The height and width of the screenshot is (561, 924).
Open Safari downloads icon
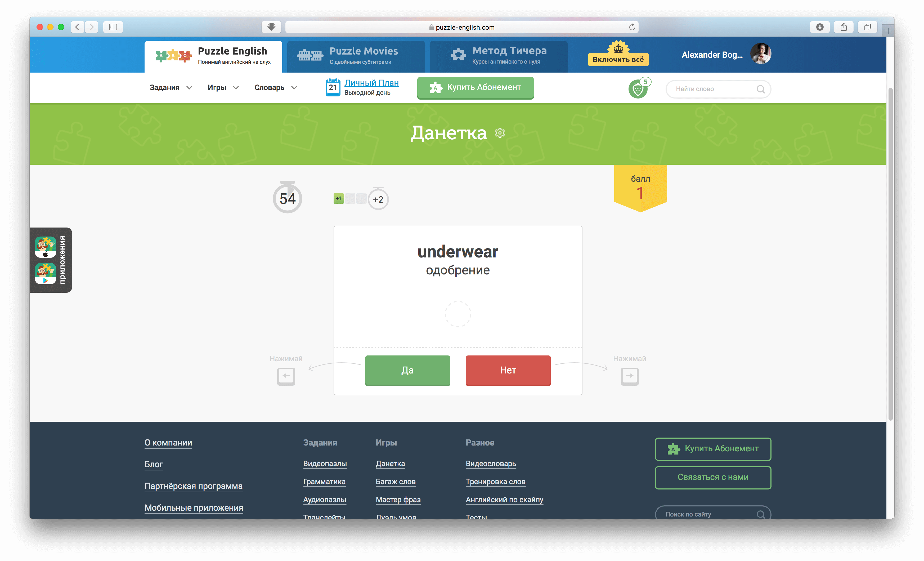[820, 27]
